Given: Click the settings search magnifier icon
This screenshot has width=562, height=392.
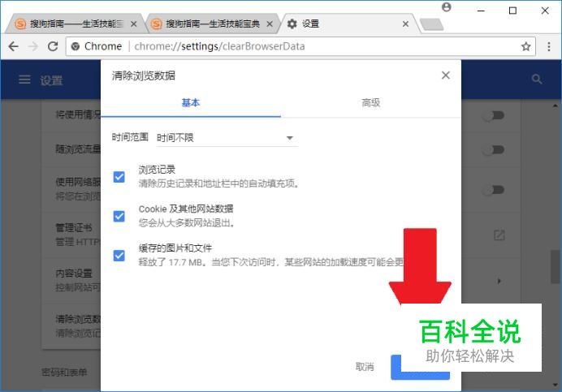Looking at the screenshot, I should coord(537,80).
